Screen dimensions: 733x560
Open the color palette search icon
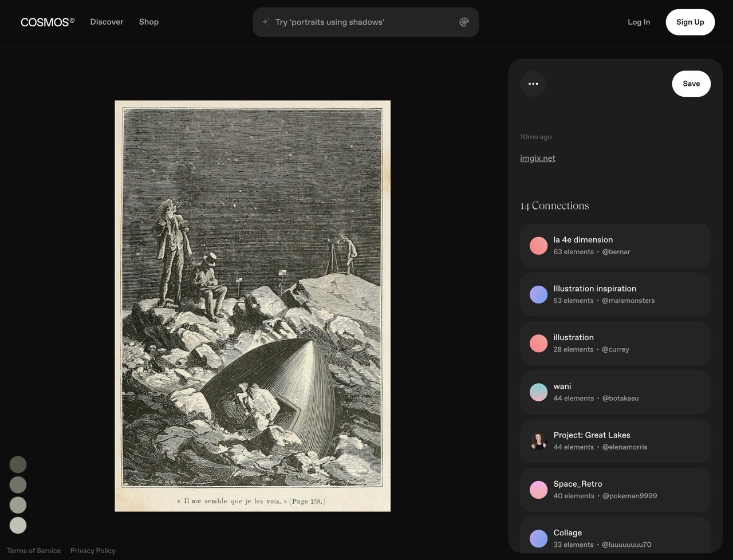[x=464, y=22]
